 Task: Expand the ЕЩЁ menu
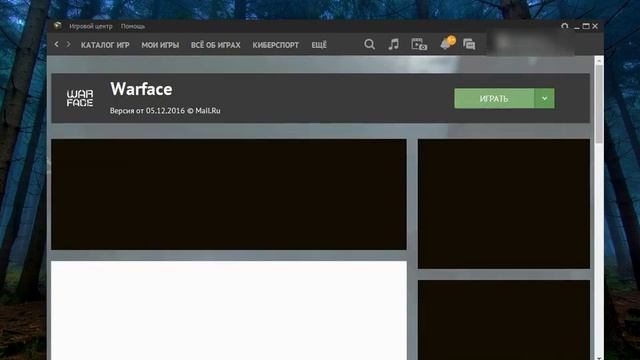(319, 45)
